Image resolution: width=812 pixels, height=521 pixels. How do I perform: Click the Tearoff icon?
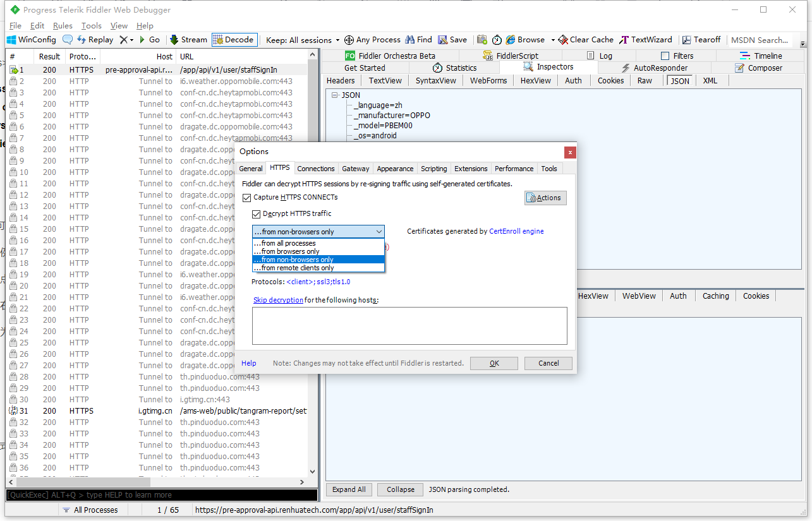click(701, 39)
